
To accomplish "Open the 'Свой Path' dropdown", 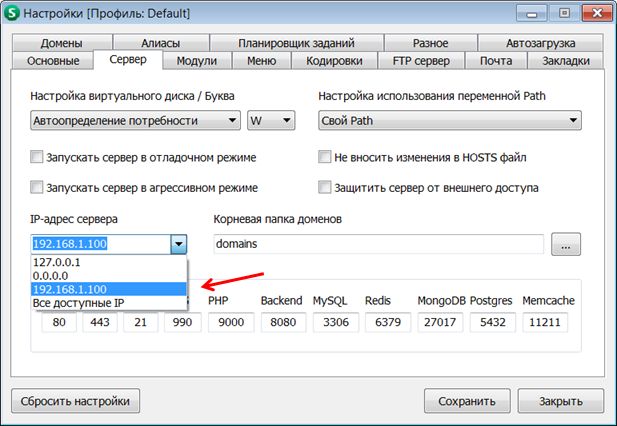I will (450, 121).
